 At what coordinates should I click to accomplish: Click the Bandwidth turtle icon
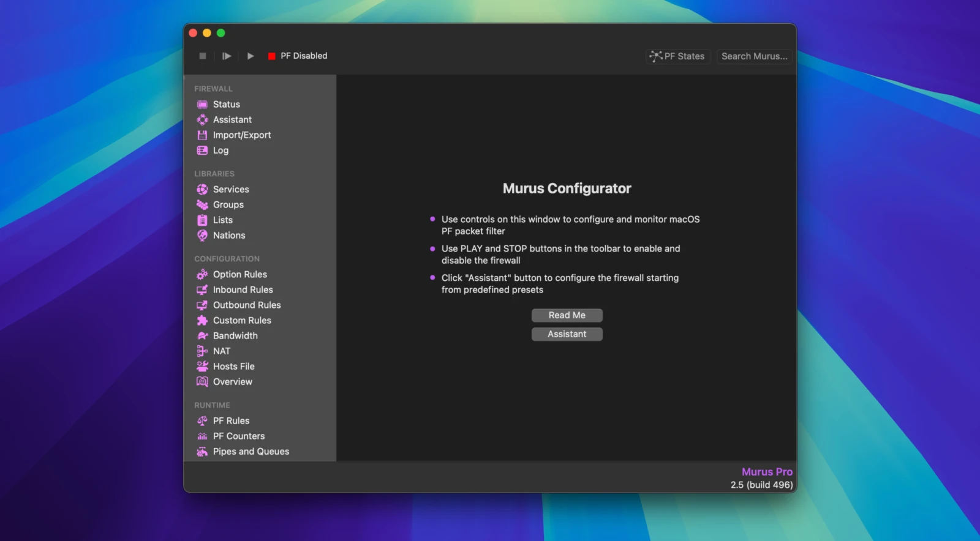click(202, 336)
